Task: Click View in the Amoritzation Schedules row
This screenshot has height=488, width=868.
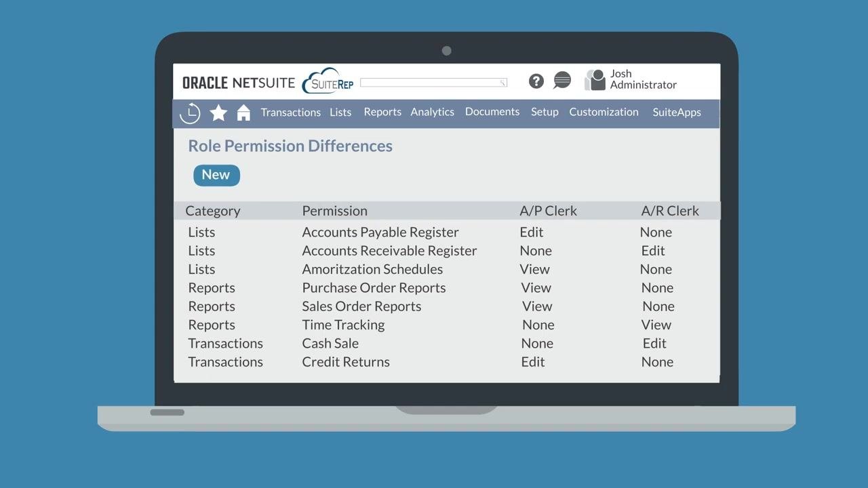Action: [534, 269]
